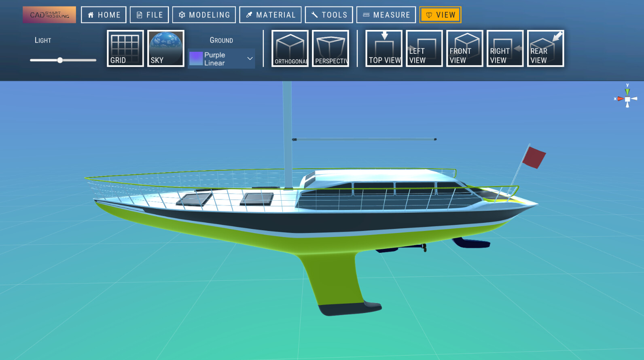Select the Left View icon
The image size is (644, 360).
click(x=424, y=49)
